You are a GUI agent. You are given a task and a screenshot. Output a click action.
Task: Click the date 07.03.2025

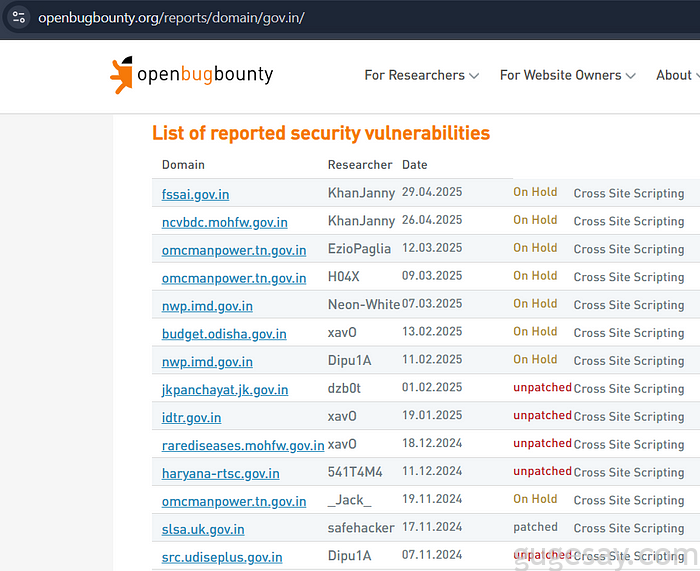coord(432,304)
